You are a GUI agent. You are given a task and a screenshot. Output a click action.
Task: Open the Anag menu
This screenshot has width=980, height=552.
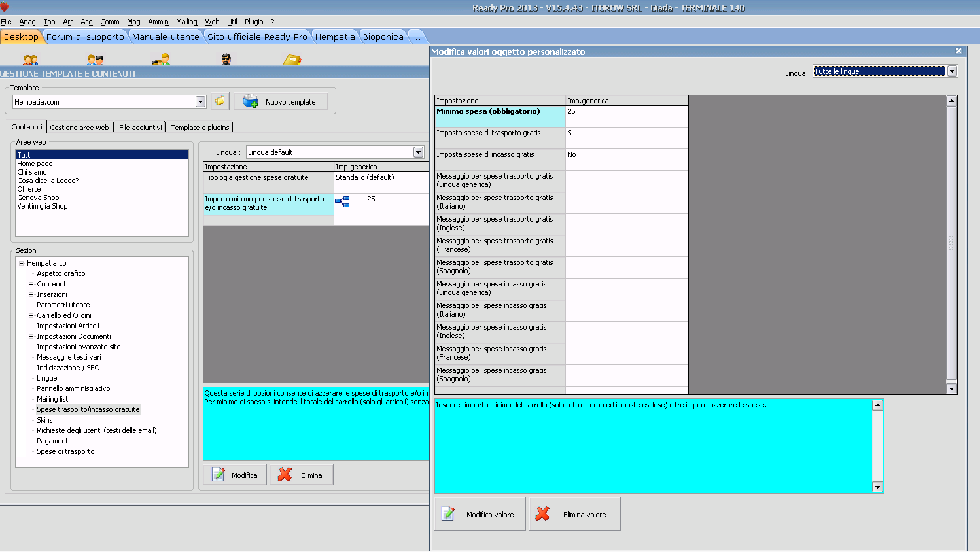[27, 22]
